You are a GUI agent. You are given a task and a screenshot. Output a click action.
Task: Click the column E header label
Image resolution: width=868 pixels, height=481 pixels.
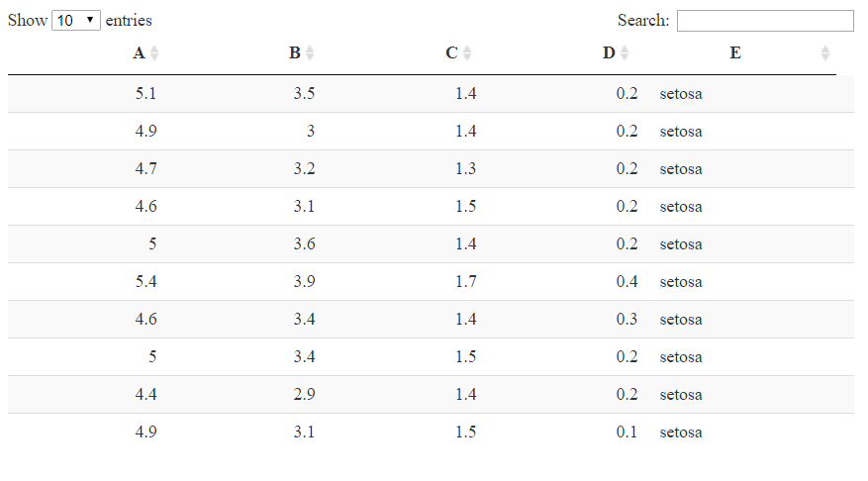pos(735,53)
